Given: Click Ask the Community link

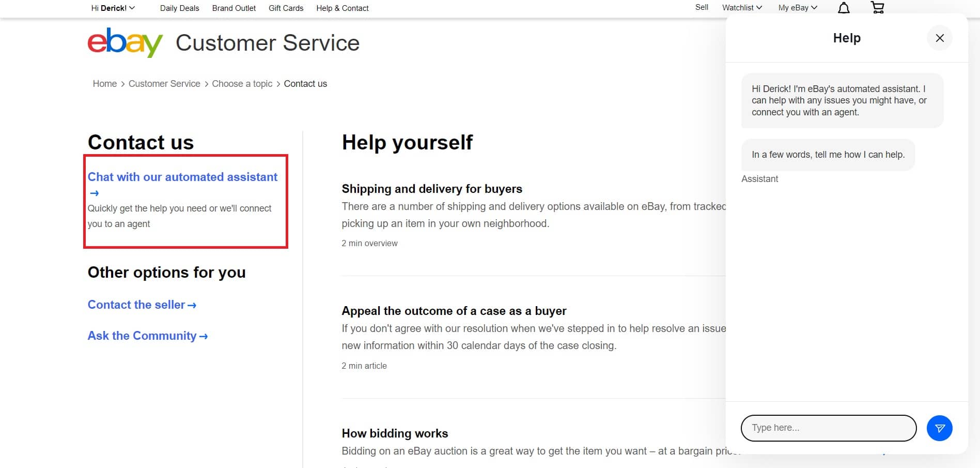Looking at the screenshot, I should (x=148, y=336).
